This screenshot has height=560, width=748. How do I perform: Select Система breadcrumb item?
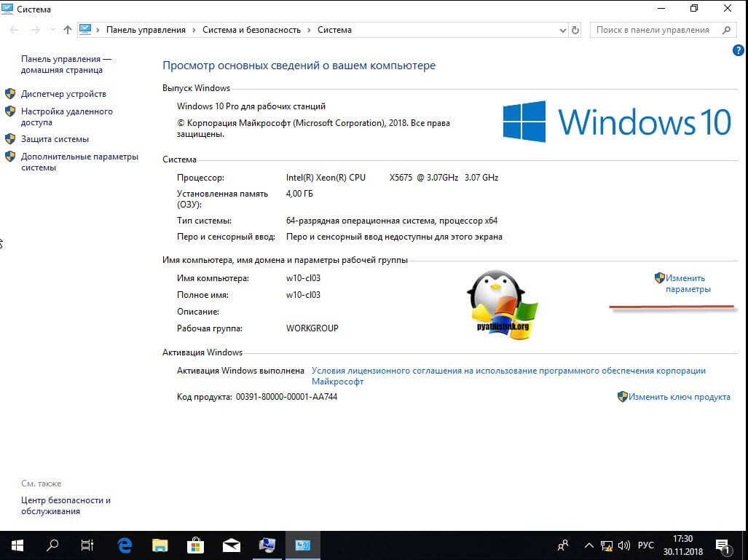click(334, 30)
